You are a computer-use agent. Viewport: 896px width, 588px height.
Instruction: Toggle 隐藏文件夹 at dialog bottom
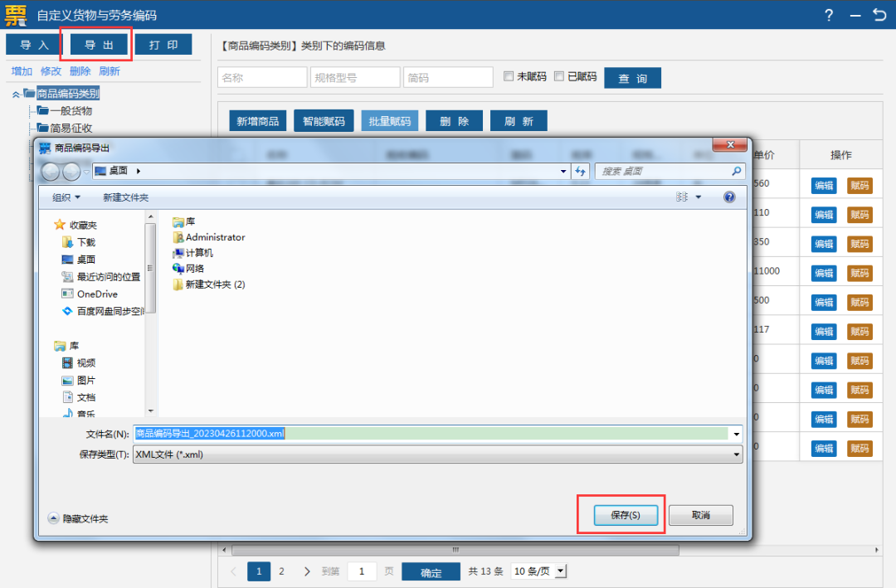tap(78, 518)
